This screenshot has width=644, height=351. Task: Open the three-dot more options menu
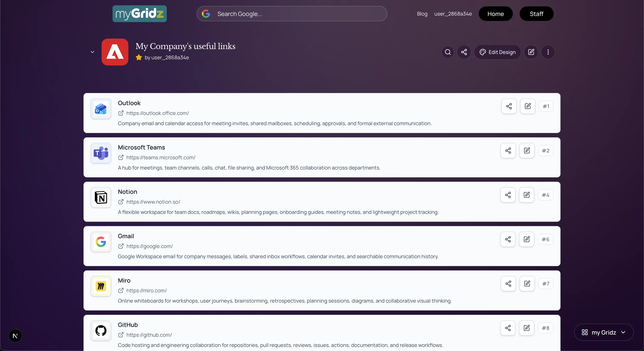548,52
